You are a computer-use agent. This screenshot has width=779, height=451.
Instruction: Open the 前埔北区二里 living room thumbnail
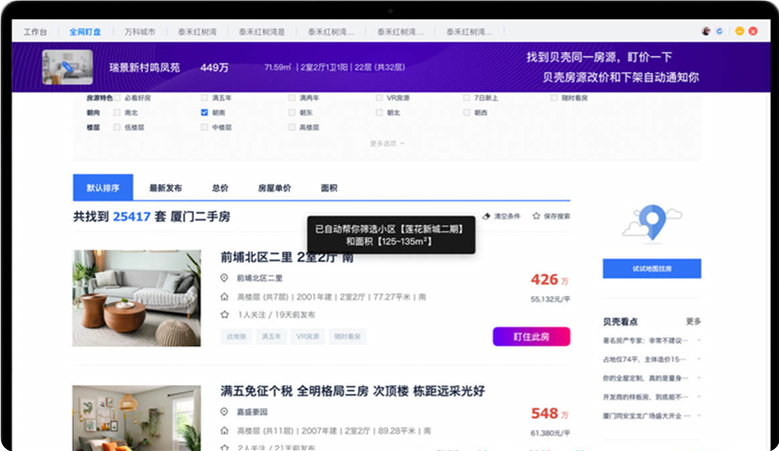tap(137, 298)
